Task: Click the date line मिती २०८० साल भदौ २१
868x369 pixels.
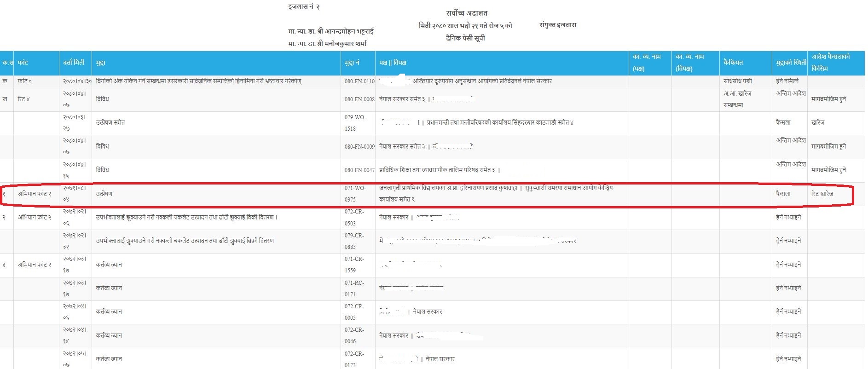Action: point(465,26)
